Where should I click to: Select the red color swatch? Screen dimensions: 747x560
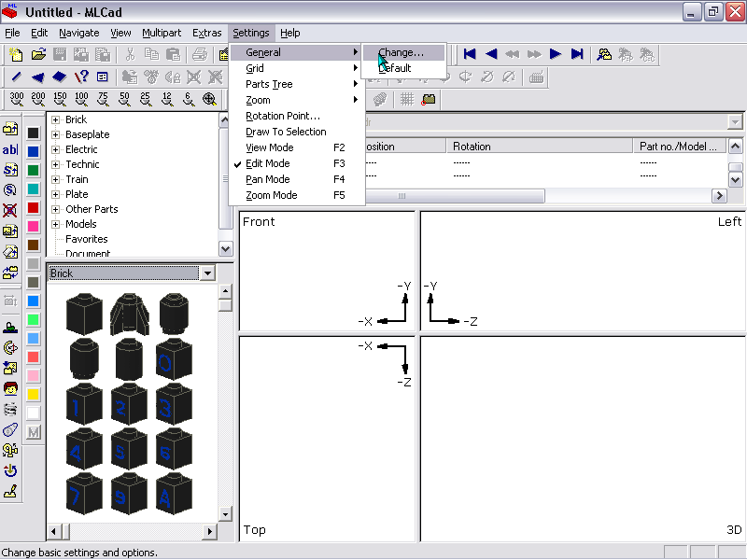click(33, 207)
